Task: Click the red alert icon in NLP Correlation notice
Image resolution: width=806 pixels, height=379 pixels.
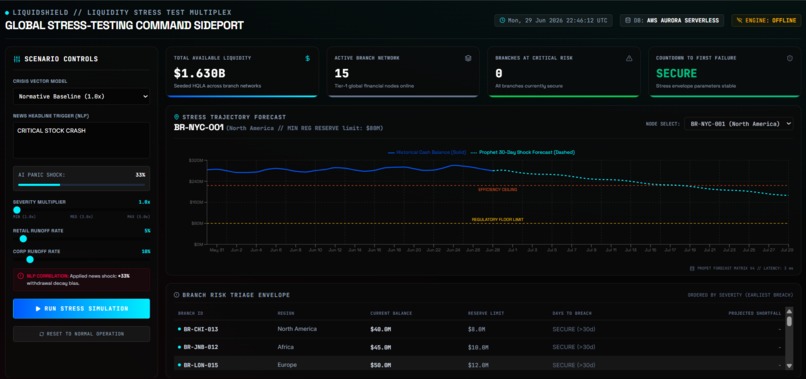Action: [21, 276]
